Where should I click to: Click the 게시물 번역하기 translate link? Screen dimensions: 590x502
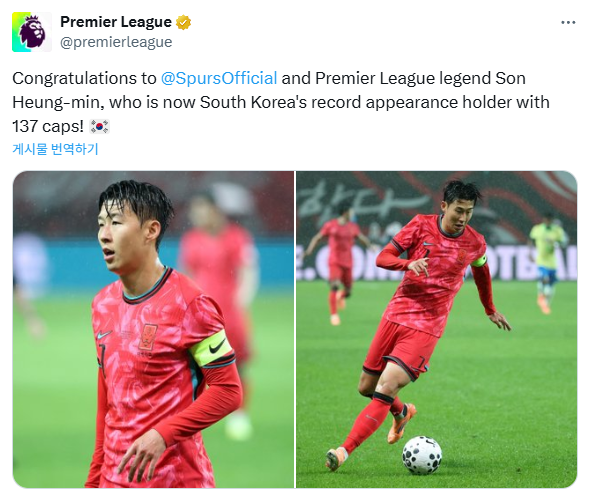pos(55,149)
